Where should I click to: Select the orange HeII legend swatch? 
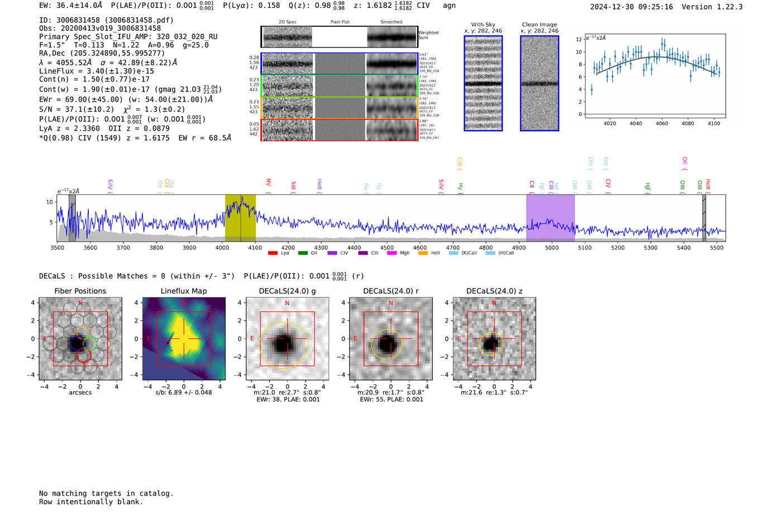tap(423, 253)
